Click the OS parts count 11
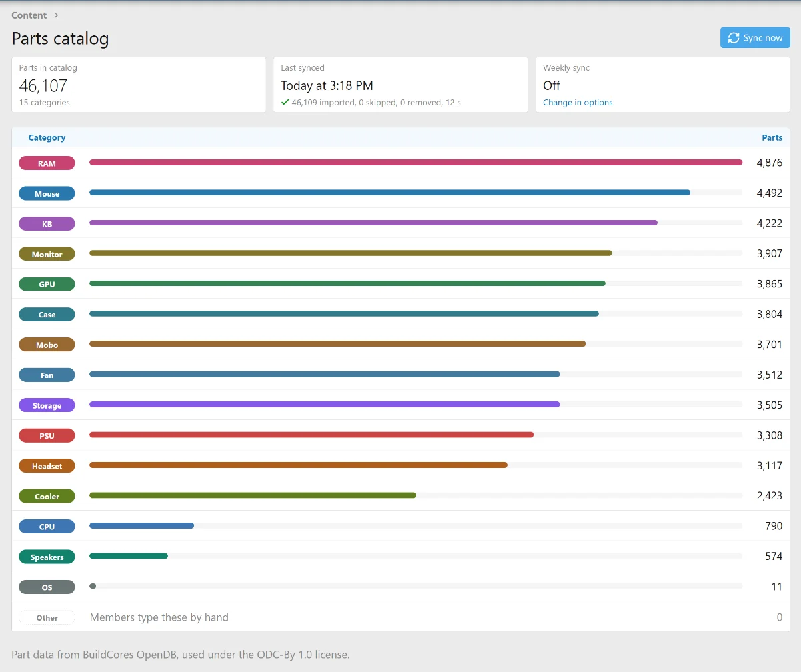Viewport: 801px width, 672px height. tap(777, 587)
